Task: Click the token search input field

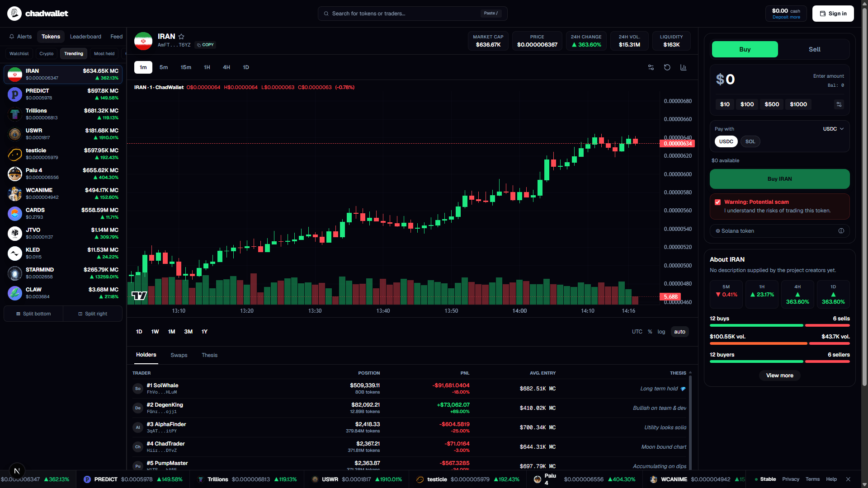Action: pos(412,14)
